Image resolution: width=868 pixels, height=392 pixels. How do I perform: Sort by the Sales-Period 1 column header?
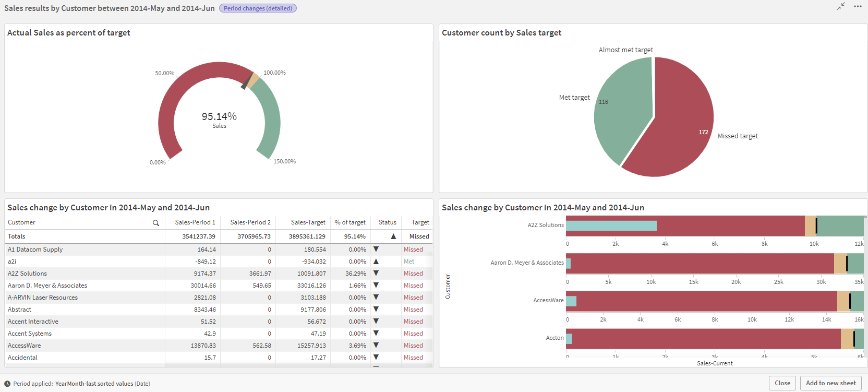click(x=195, y=222)
